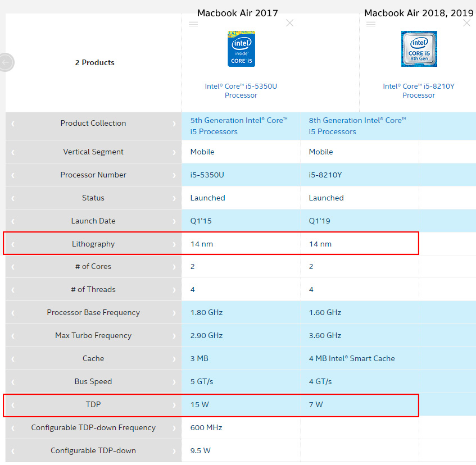Image resolution: width=476 pixels, height=465 pixels.
Task: Click the 2 Products heading
Action: point(95,62)
